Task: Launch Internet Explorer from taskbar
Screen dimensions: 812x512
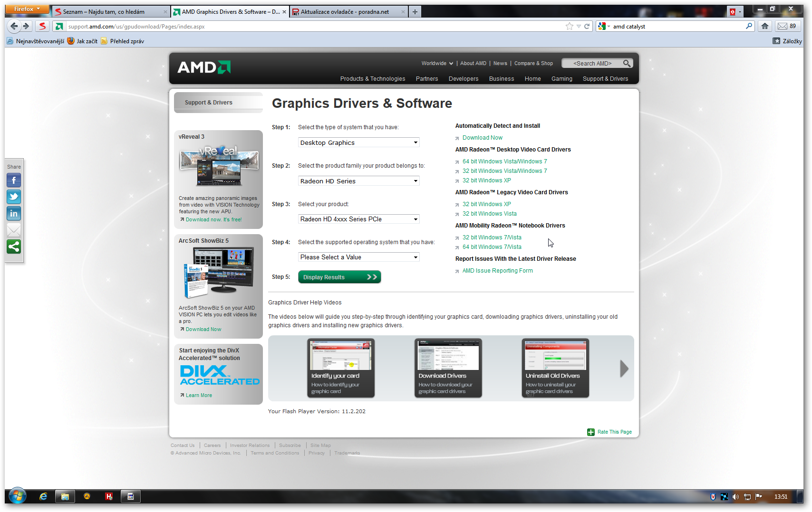Action: 43,496
